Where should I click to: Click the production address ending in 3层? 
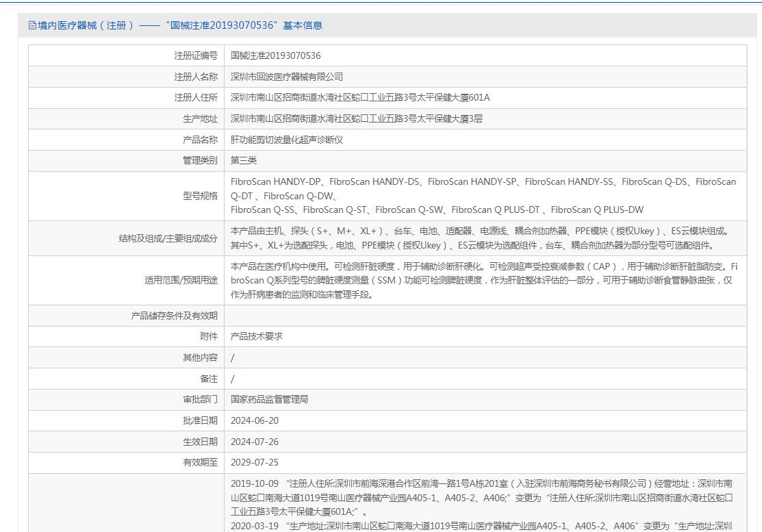(356, 118)
